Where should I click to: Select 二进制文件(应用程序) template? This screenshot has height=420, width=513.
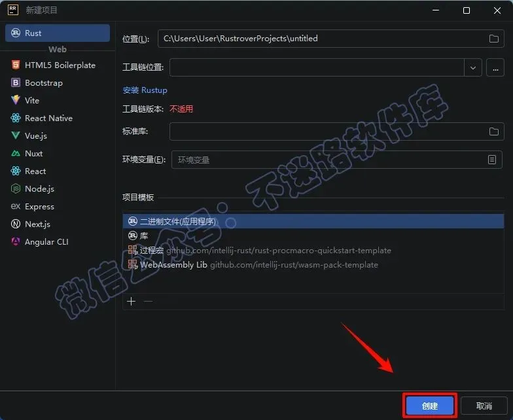coord(313,221)
